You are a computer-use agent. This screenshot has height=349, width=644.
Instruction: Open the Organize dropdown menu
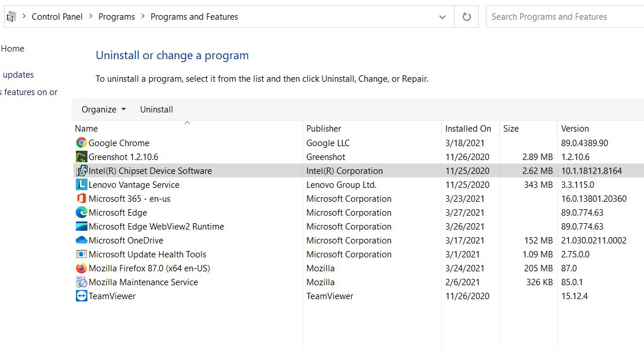(x=104, y=110)
